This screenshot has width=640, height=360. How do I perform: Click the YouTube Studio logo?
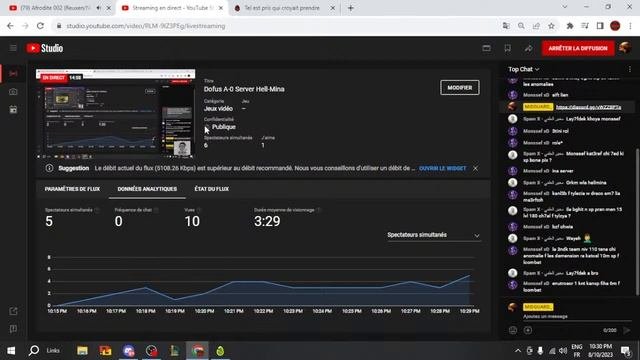click(x=45, y=48)
